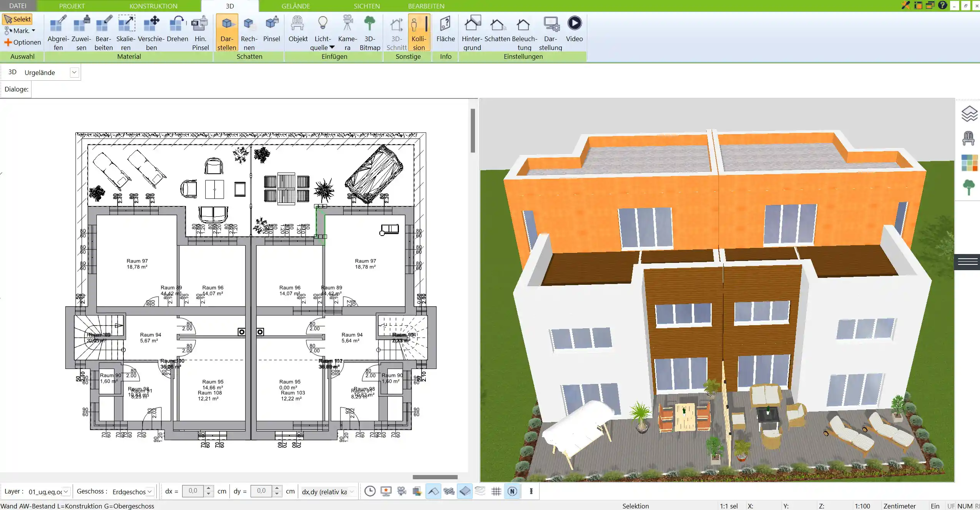The width and height of the screenshot is (980, 510).
Task: Click the copy layers icon in bottom toolbar
Action: [417, 491]
